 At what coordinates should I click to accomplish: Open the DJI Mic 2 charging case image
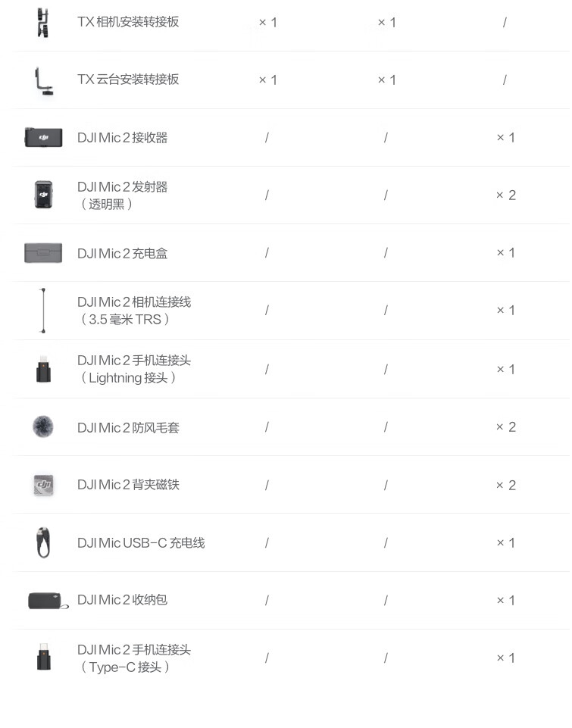43,253
